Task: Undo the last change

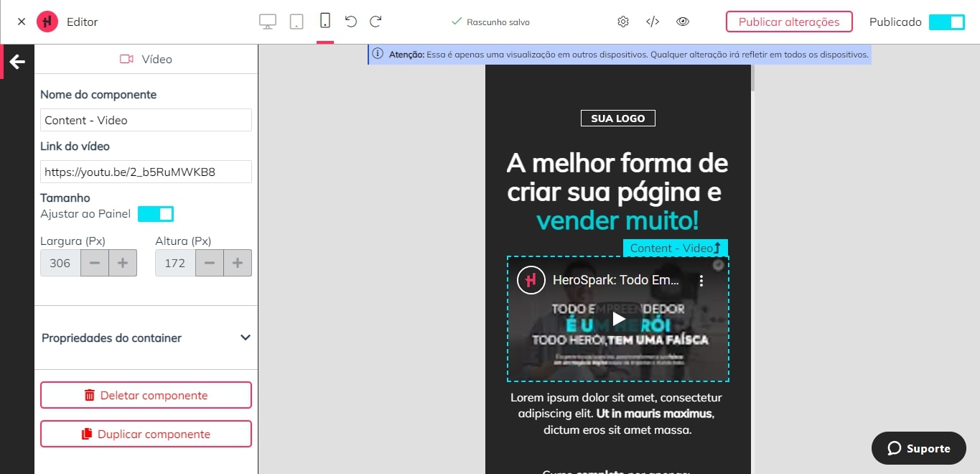Action: pos(350,22)
